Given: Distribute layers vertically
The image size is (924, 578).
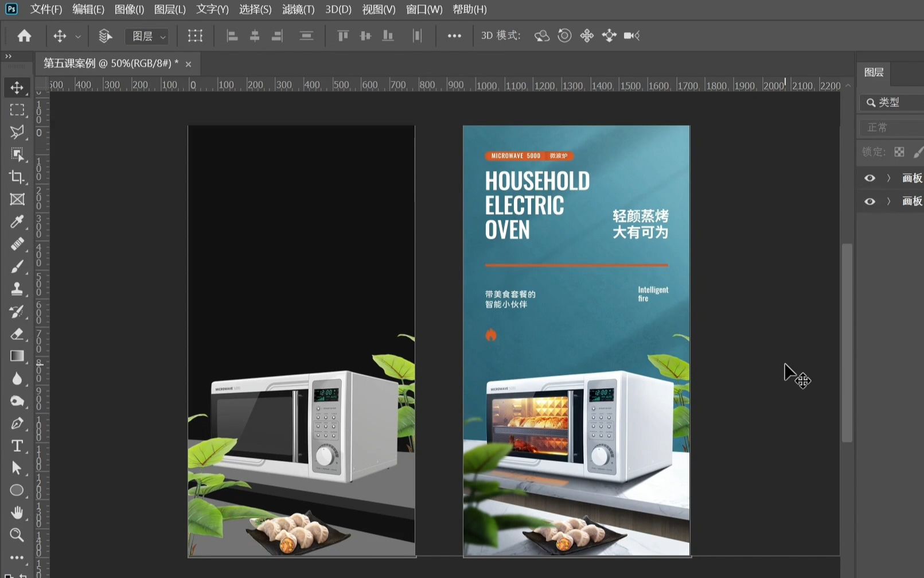Looking at the screenshot, I should [418, 36].
